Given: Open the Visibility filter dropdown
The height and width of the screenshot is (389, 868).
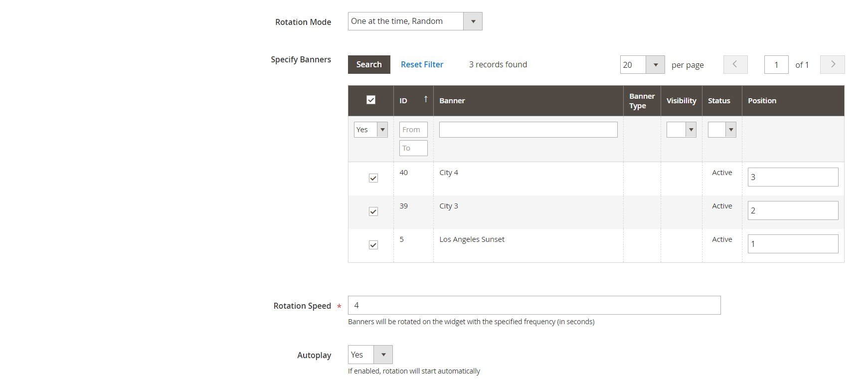Looking at the screenshot, I should pyautogui.click(x=681, y=130).
